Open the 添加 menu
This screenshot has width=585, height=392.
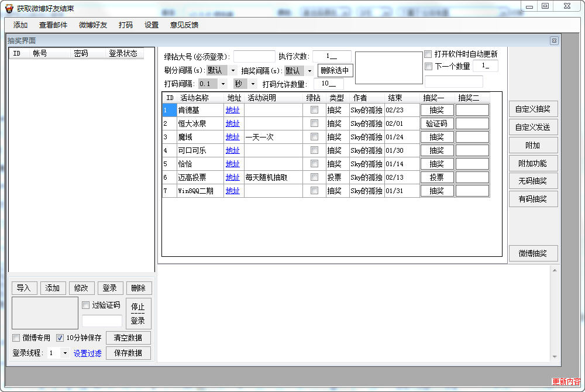coord(20,25)
